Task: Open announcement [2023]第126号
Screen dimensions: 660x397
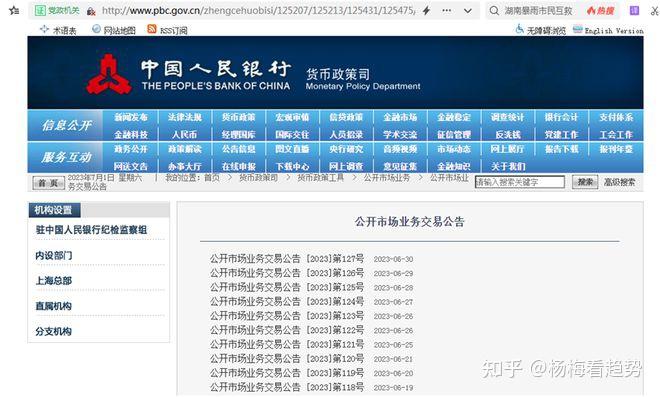Action: [287, 273]
